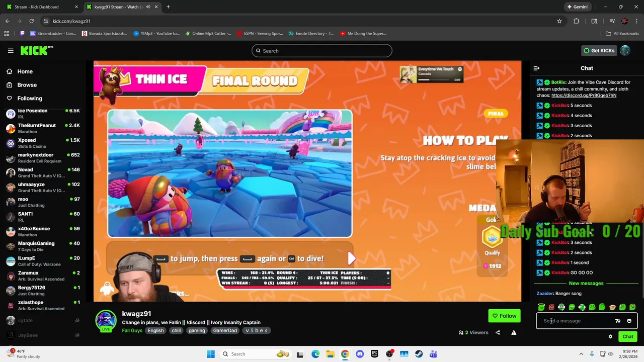Open Microsoft Edge from taskbar

point(315,354)
